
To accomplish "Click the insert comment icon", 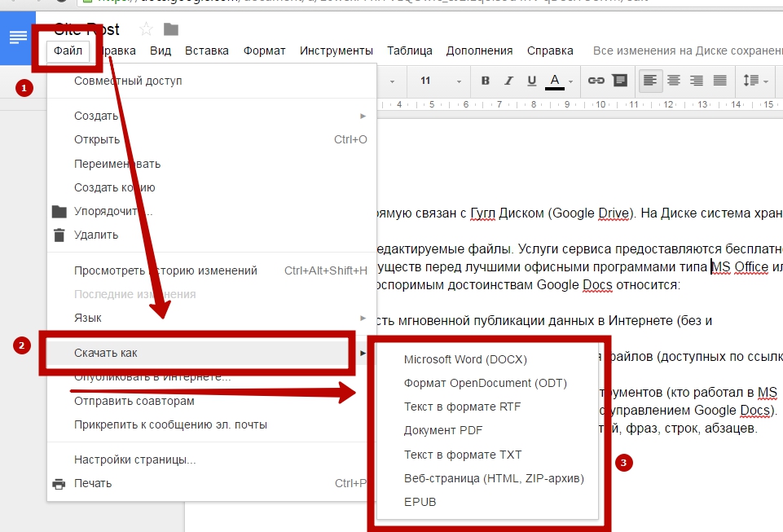I will (x=619, y=81).
